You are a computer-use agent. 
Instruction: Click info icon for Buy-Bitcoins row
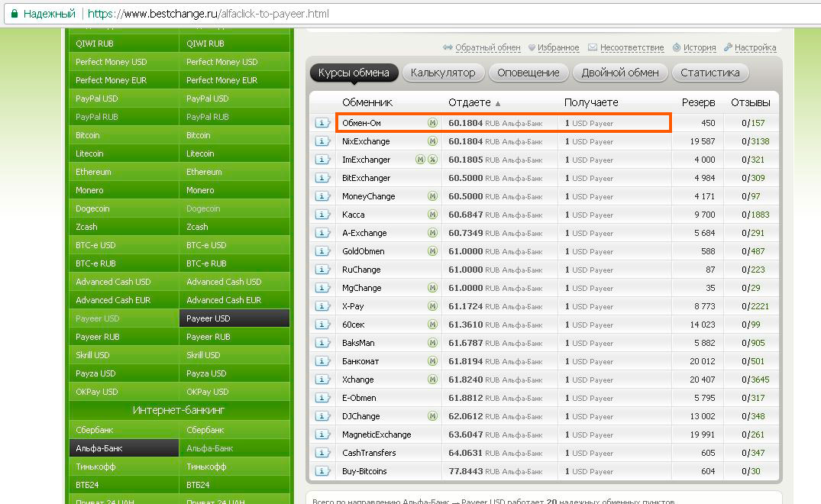[322, 471]
